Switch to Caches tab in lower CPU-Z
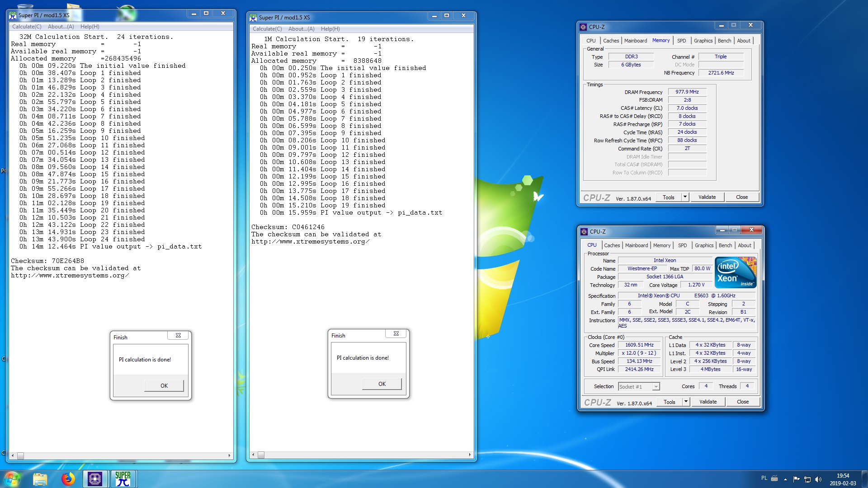Viewport: 868px width, 488px height. click(x=612, y=245)
